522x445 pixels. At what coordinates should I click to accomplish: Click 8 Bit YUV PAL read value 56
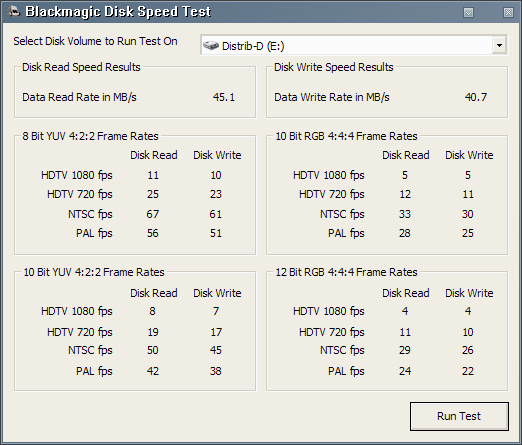point(153,233)
